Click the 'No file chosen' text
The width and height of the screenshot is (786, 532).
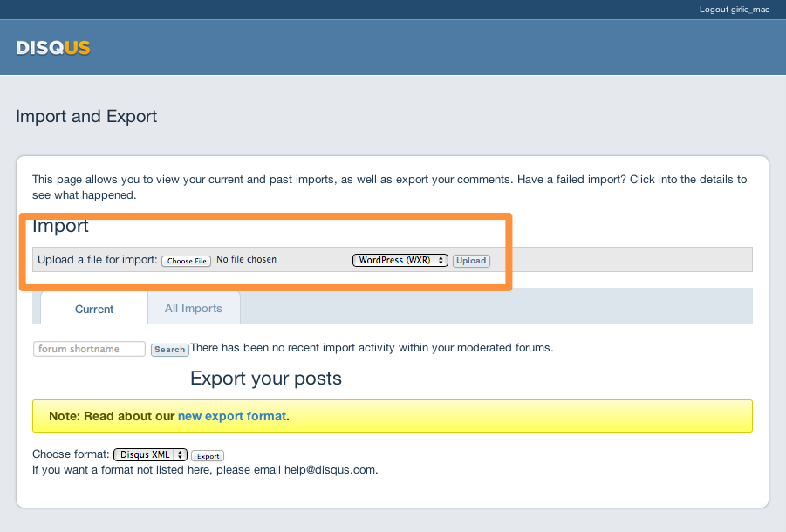[246, 259]
